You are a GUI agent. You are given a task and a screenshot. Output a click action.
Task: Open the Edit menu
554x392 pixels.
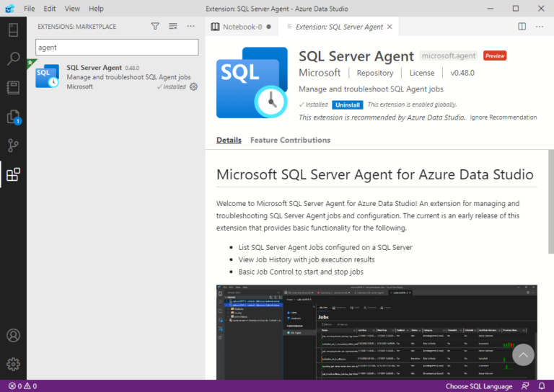[x=50, y=9]
